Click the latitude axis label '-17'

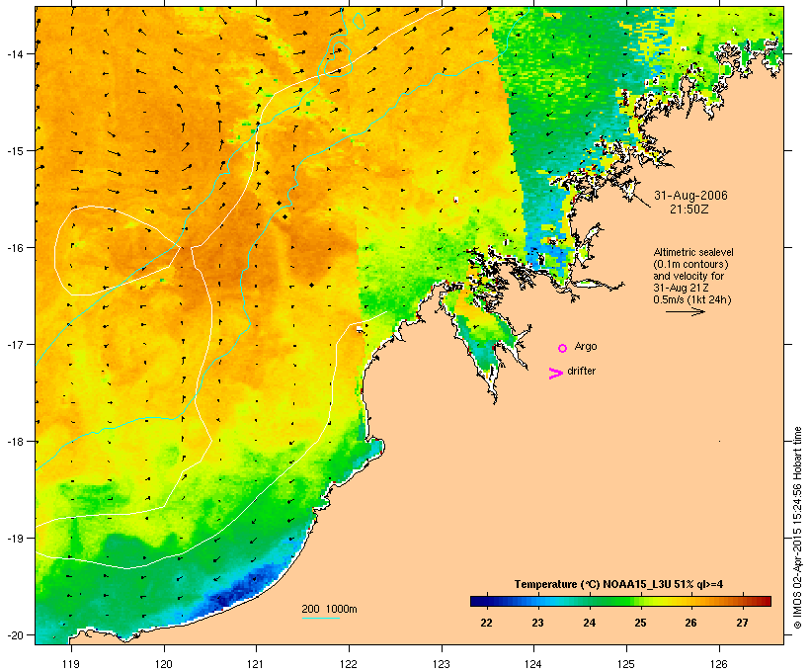(x=15, y=344)
